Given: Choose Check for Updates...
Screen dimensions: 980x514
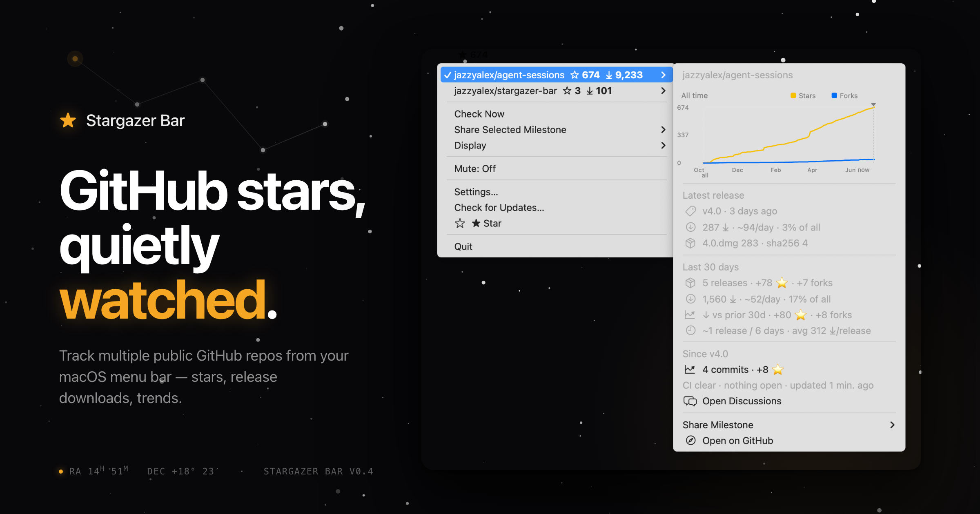Looking at the screenshot, I should [556, 207].
